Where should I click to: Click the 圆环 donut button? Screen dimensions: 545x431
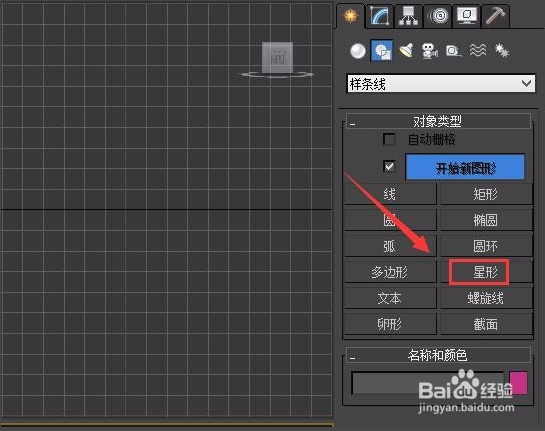[486, 246]
